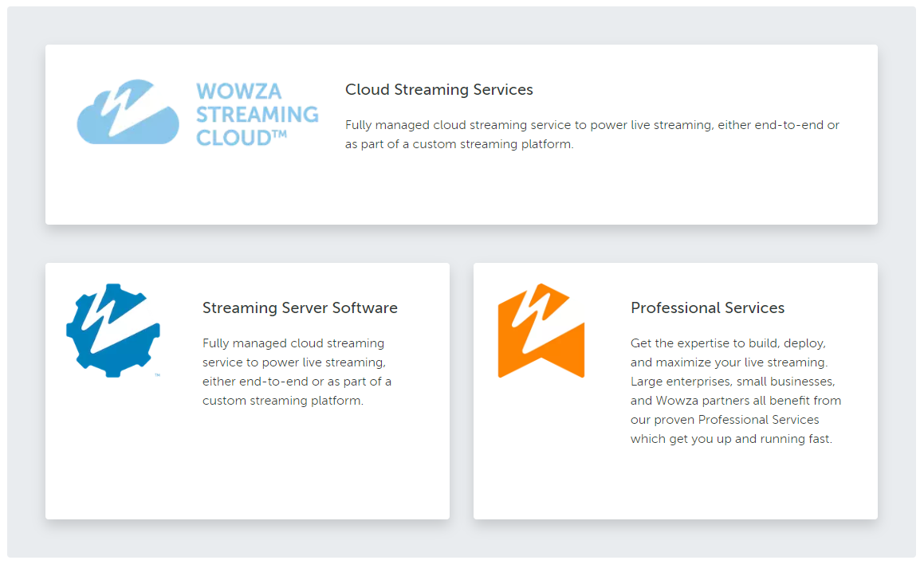924x564 pixels.
Task: Click the blue gear Streaming Engine icon
Action: (113, 331)
